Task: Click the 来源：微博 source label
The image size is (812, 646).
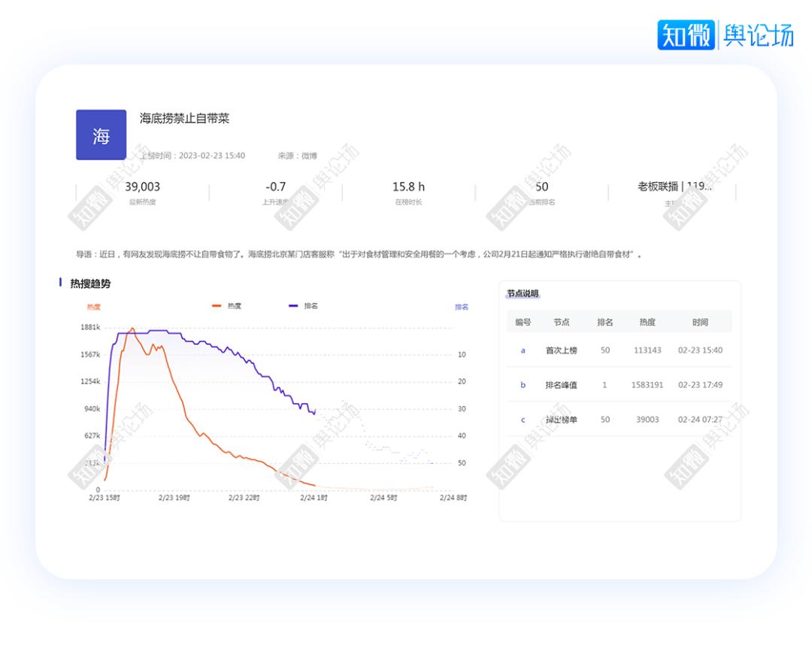Action: (x=297, y=156)
